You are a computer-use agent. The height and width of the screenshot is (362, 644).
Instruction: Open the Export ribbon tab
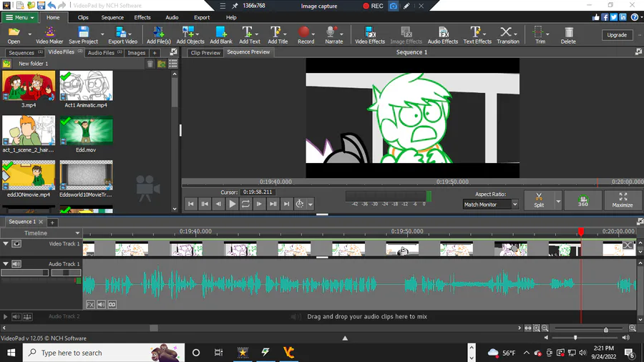pos(202,18)
